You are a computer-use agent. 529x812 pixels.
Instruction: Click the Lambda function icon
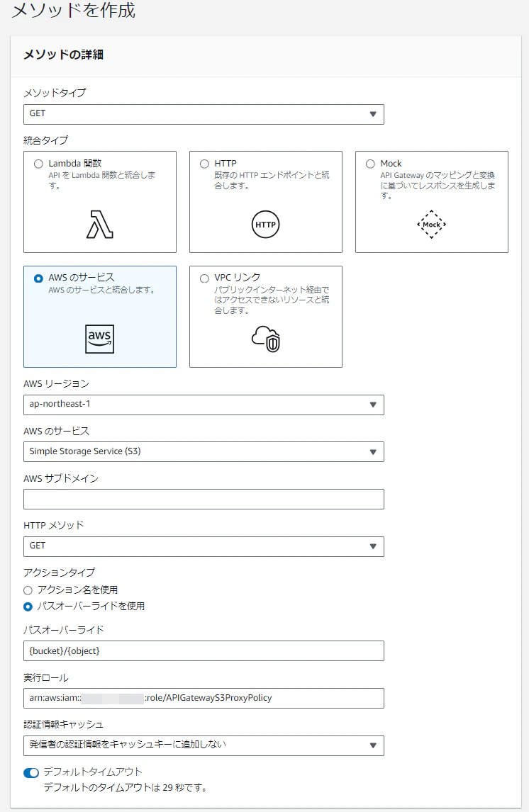pyautogui.click(x=99, y=224)
